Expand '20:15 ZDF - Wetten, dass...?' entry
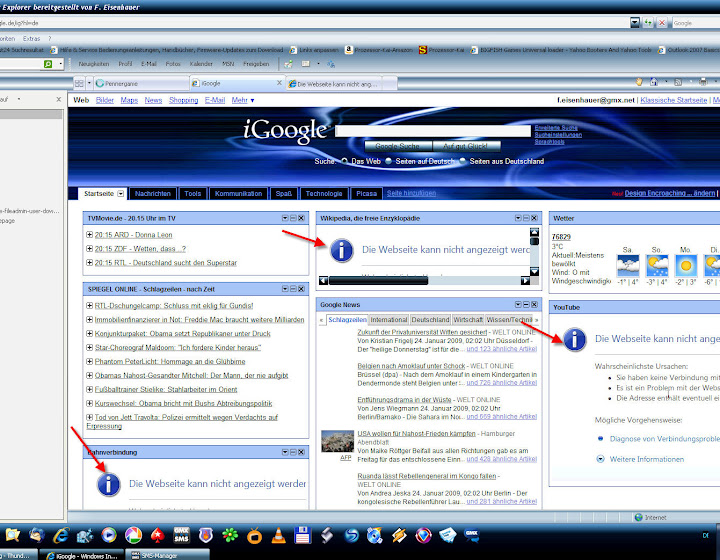The height and width of the screenshot is (560, 720). [x=90, y=248]
